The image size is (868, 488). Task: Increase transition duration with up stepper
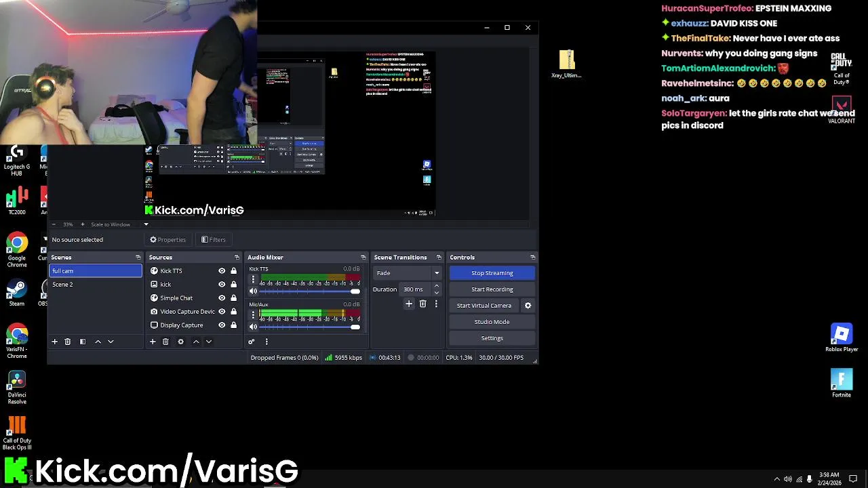click(436, 286)
